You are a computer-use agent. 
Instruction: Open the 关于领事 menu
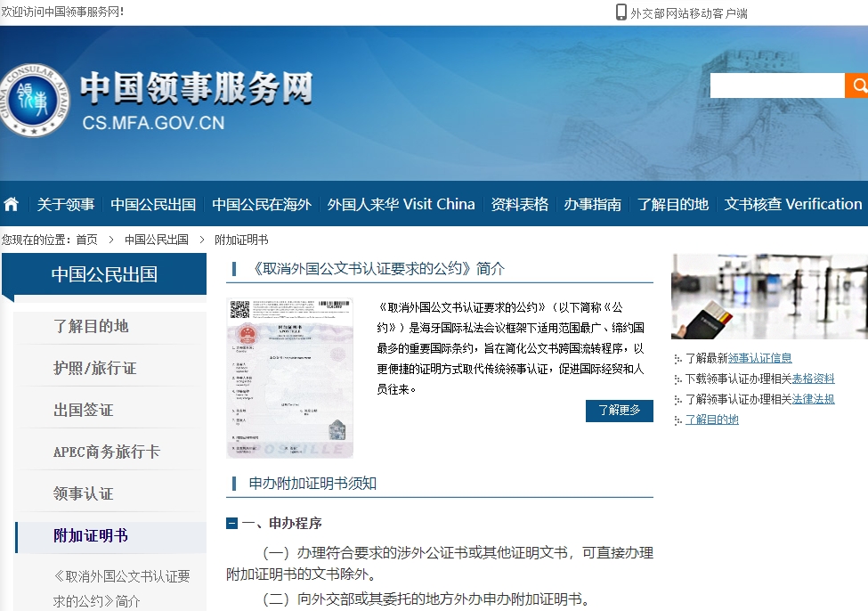point(66,204)
